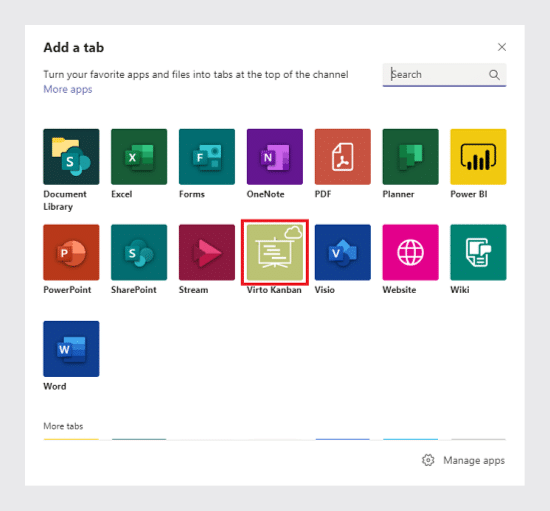The width and height of the screenshot is (550, 511).
Task: Choose the Forms app icon
Action: pyautogui.click(x=207, y=157)
